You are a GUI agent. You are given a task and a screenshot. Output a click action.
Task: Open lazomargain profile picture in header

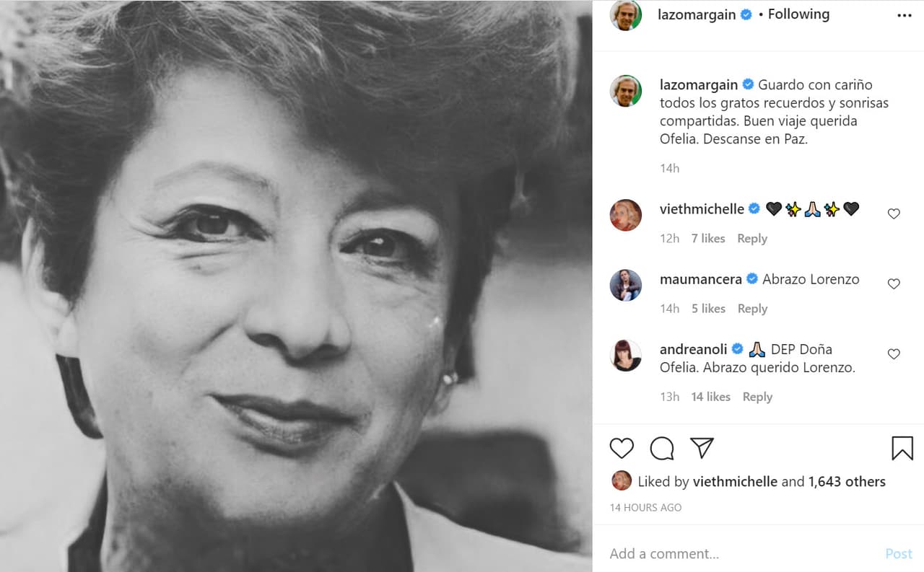point(625,15)
